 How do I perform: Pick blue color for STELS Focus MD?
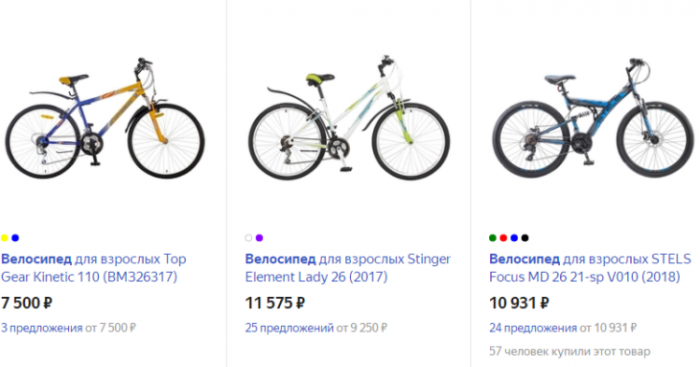tap(514, 238)
